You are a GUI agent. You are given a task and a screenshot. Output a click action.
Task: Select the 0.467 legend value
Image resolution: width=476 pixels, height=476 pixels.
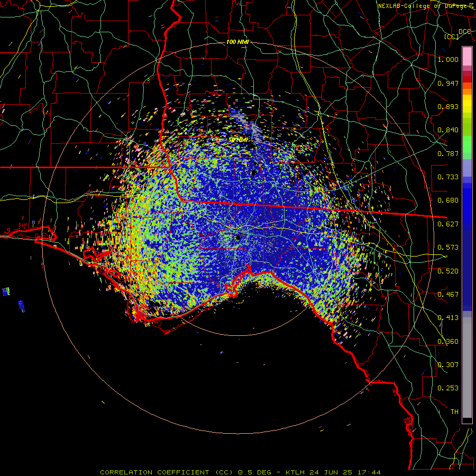[x=448, y=295]
